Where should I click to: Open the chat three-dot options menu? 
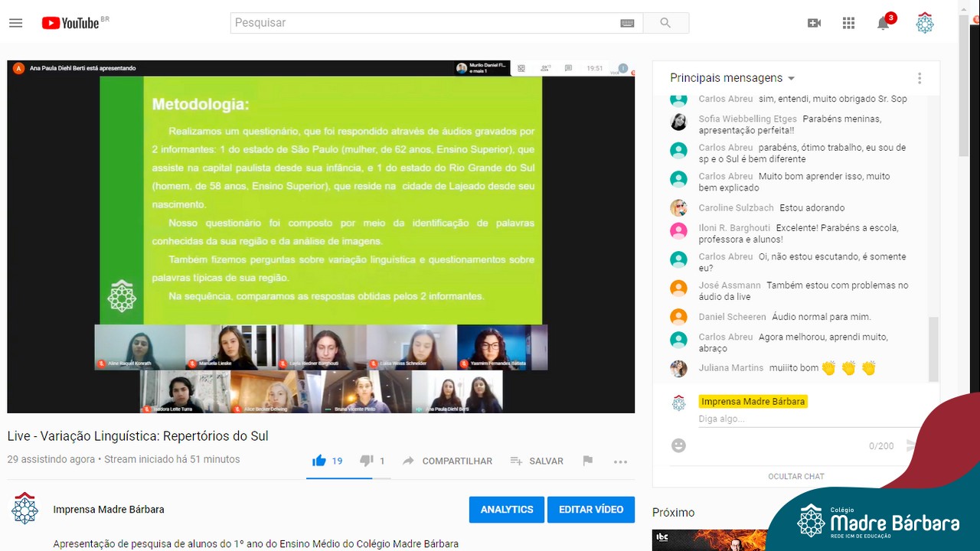920,78
